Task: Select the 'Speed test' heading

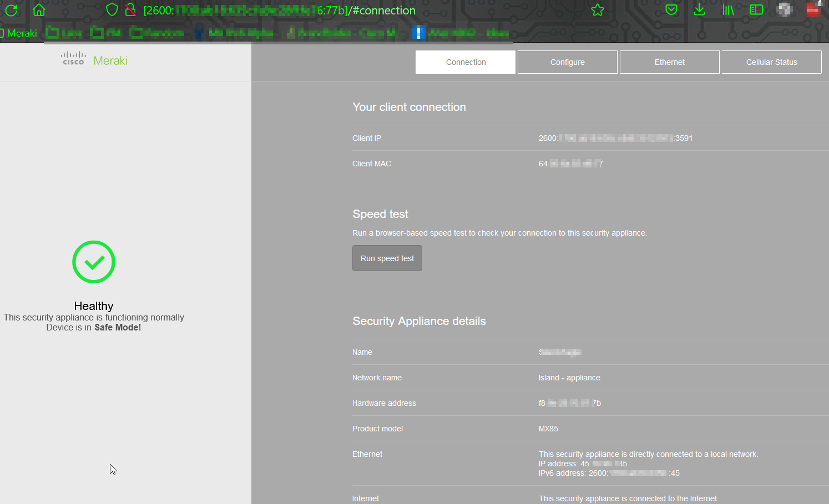Action: [381, 214]
